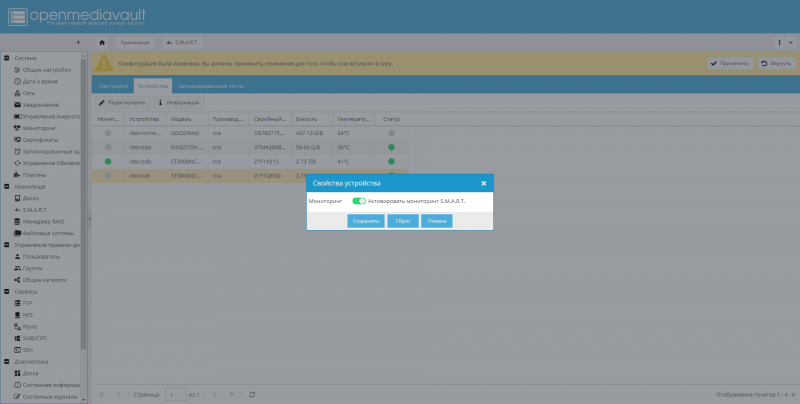The width and height of the screenshot is (800, 404).
Task: Click Сохранить in the device properties dialog
Action: click(x=366, y=221)
